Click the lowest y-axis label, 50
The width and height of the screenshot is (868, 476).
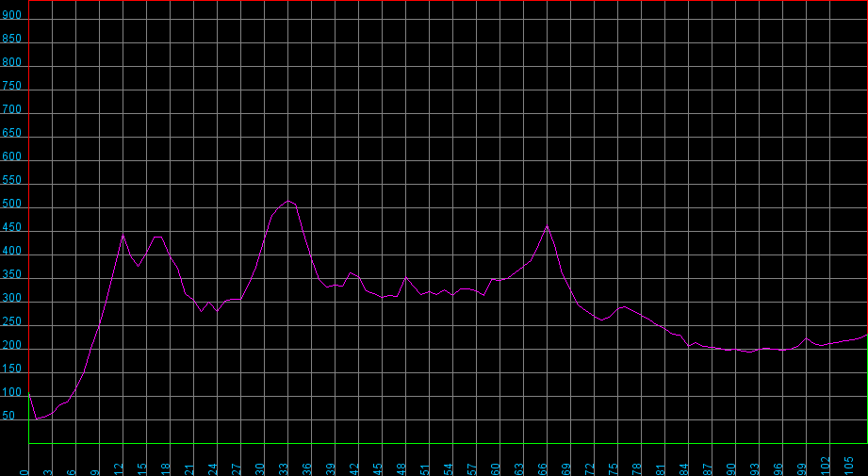8,416
